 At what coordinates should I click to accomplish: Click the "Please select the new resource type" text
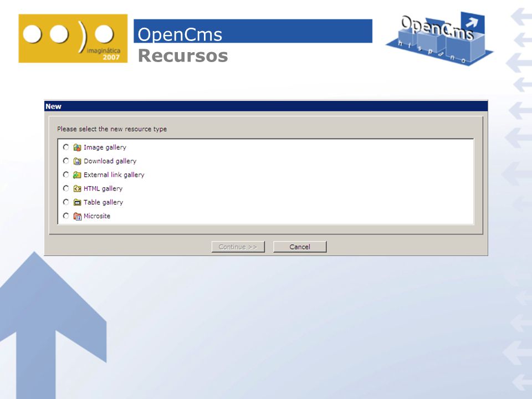tap(112, 129)
